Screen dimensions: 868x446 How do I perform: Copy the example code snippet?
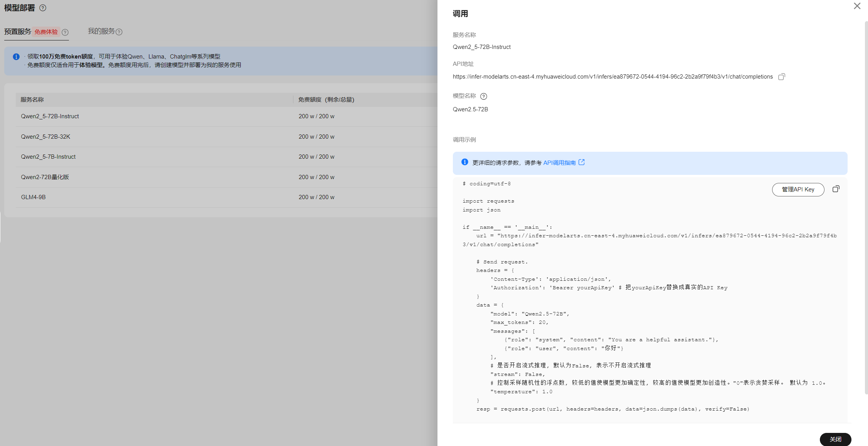tap(836, 189)
